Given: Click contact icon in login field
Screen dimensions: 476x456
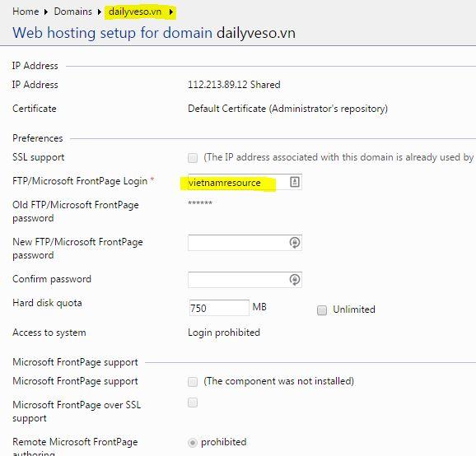Looking at the screenshot, I should [295, 182].
